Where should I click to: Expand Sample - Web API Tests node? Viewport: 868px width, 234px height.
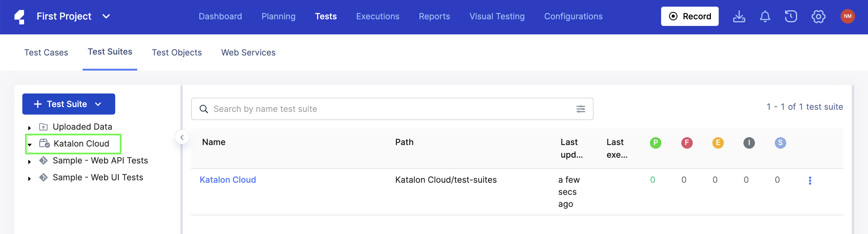[x=30, y=162]
